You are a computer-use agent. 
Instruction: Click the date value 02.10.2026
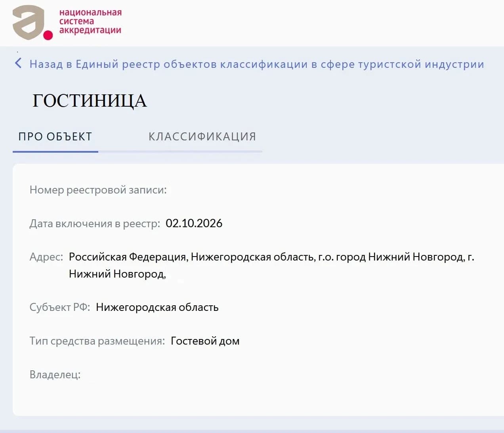point(194,223)
